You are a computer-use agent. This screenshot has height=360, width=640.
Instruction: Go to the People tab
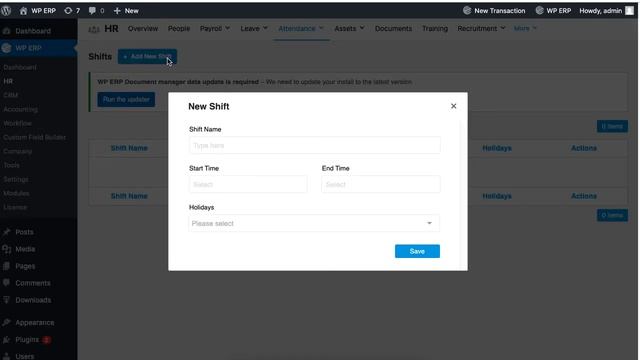[x=179, y=29]
